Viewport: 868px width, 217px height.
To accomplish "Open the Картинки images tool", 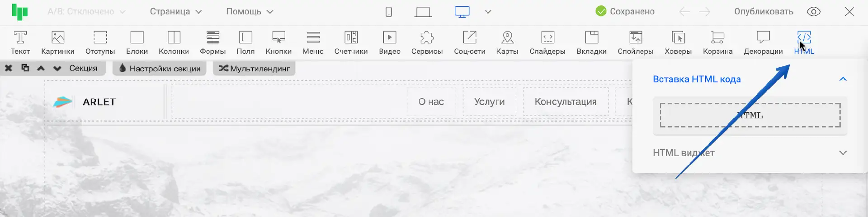I will click(x=57, y=42).
